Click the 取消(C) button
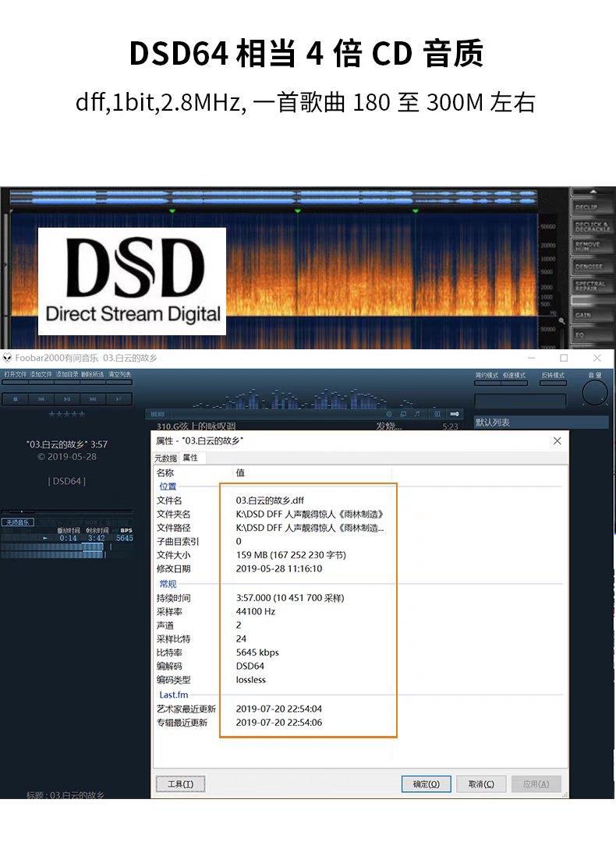Screen dimensions: 616x856 coord(481,784)
